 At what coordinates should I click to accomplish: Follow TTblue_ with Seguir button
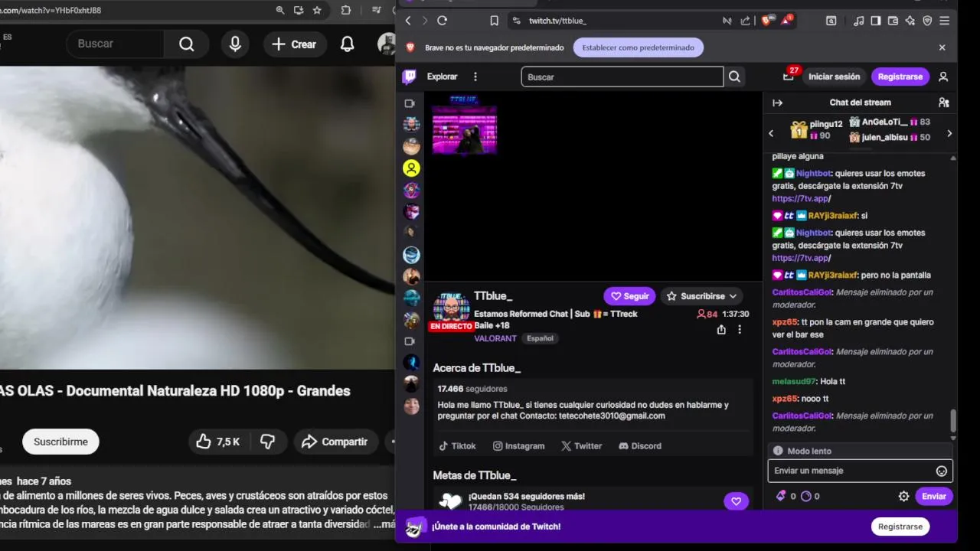coord(629,296)
